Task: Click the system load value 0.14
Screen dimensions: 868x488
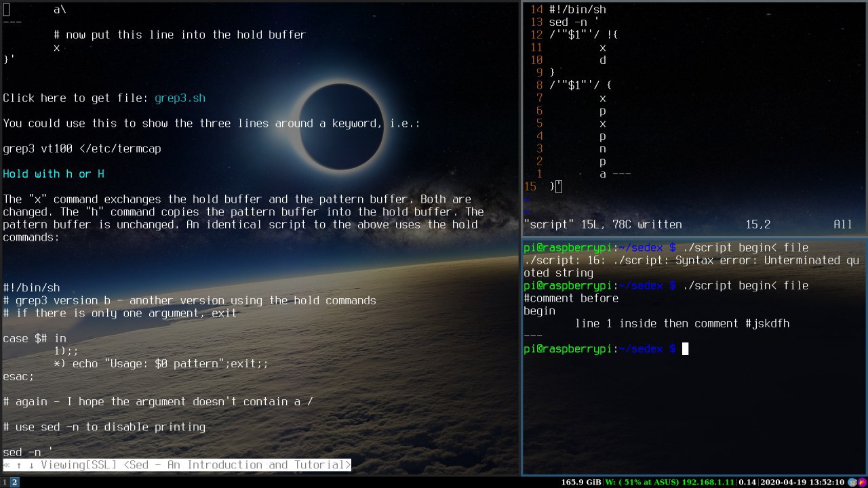Action: [x=747, y=483]
